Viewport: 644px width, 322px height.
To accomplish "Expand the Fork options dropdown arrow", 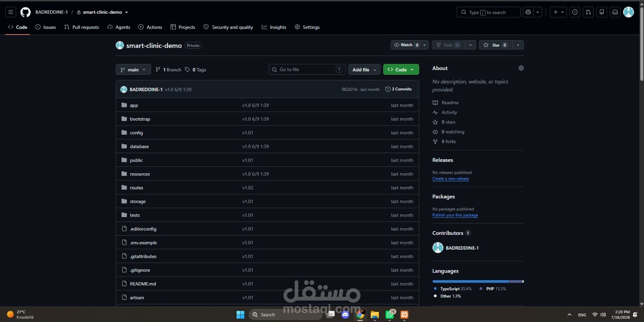I will pyautogui.click(x=471, y=45).
